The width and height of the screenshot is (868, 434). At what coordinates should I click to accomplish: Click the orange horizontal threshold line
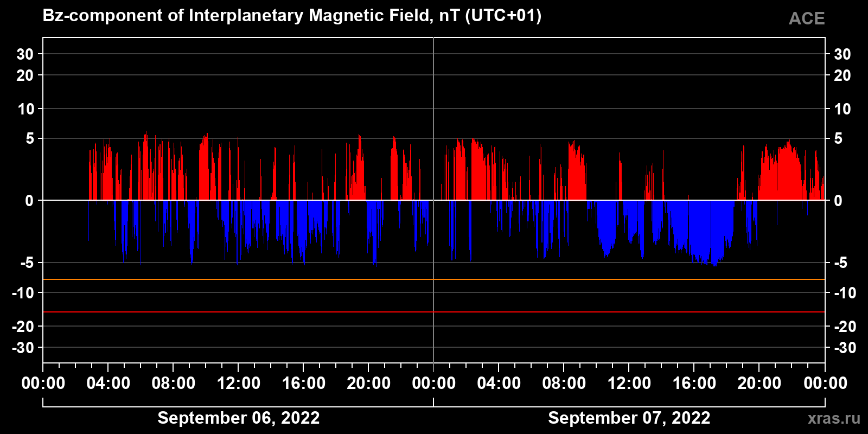tap(434, 279)
